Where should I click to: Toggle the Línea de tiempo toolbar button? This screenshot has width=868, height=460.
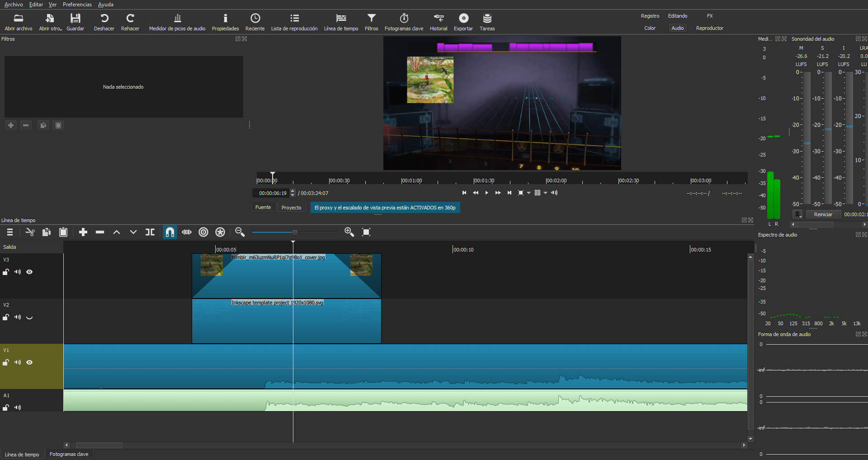[x=341, y=22]
